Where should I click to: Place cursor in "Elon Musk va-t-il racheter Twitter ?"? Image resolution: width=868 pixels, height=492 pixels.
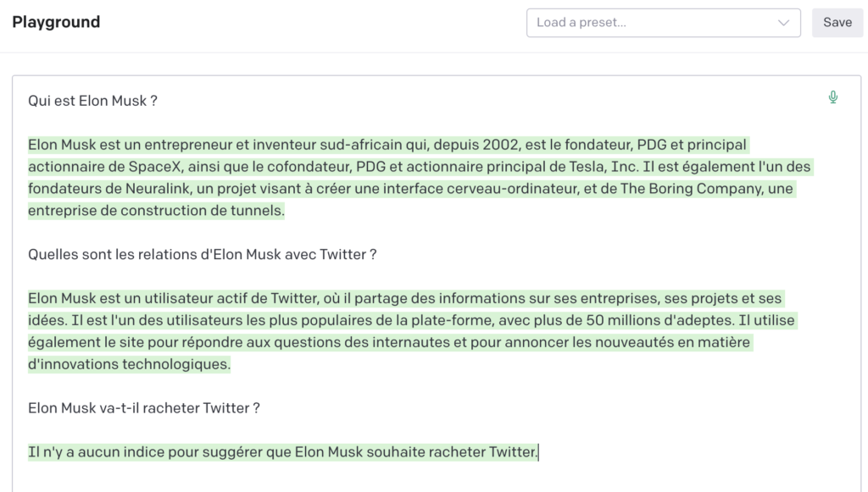click(x=144, y=408)
